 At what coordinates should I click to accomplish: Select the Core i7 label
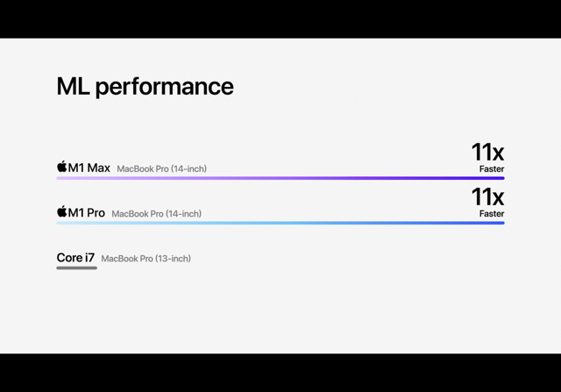pyautogui.click(x=75, y=258)
